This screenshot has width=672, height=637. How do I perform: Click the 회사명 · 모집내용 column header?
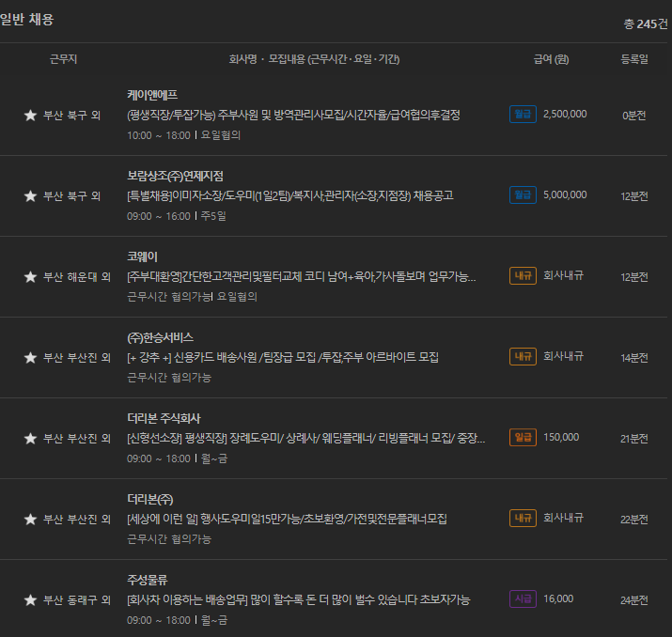314,59
